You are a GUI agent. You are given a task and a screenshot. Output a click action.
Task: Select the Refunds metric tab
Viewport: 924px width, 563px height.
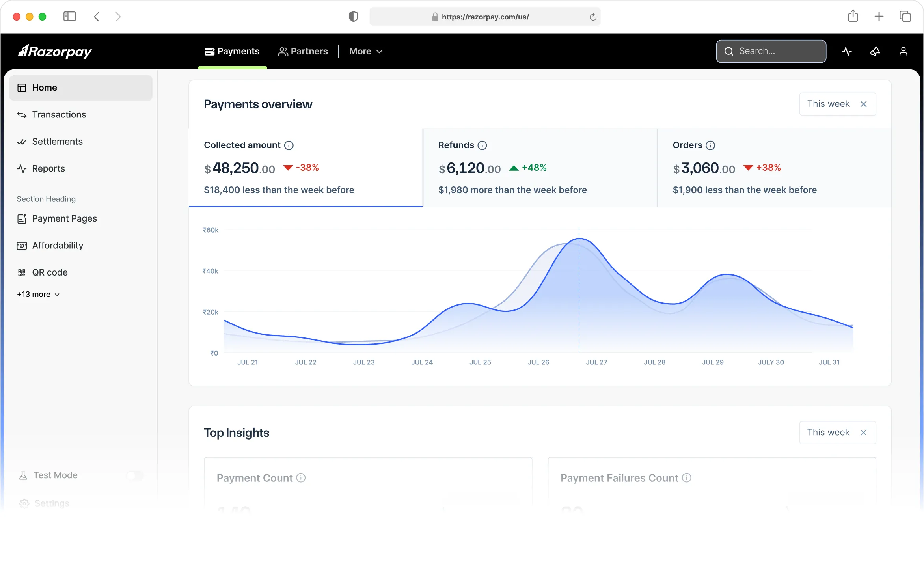540,168
